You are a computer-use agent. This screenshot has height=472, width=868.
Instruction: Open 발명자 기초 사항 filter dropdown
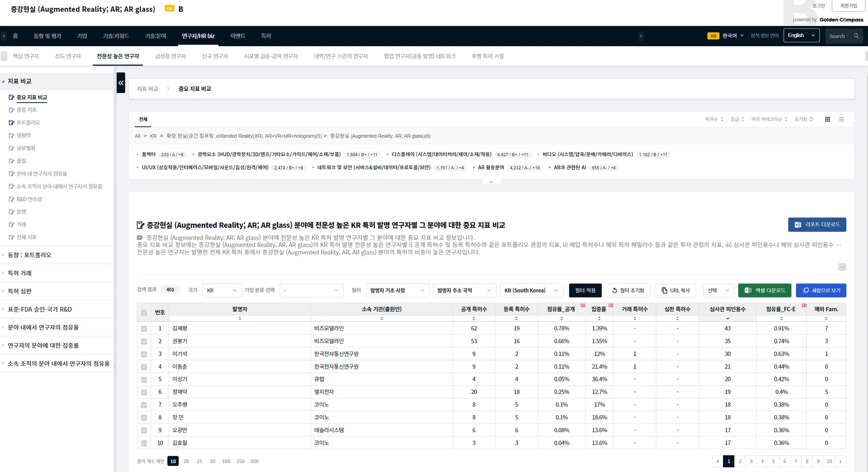coord(397,290)
